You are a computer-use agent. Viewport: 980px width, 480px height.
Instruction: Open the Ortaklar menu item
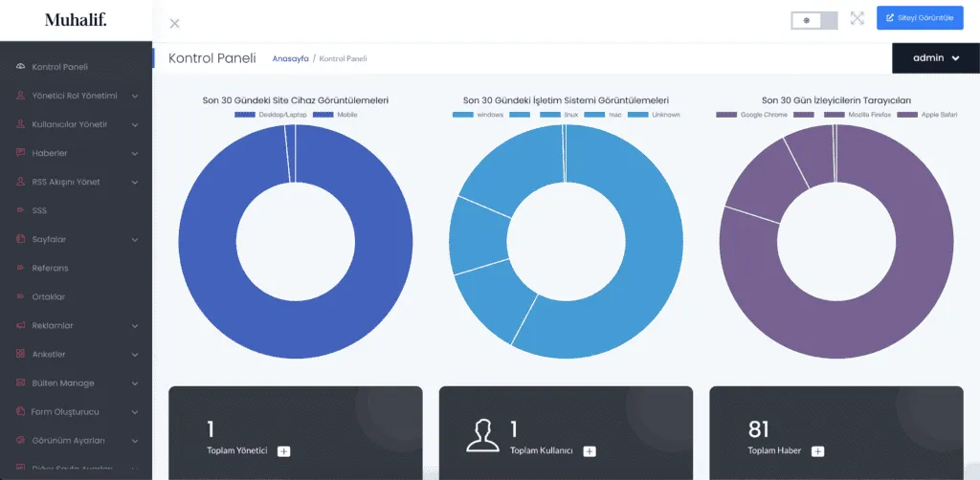48,296
